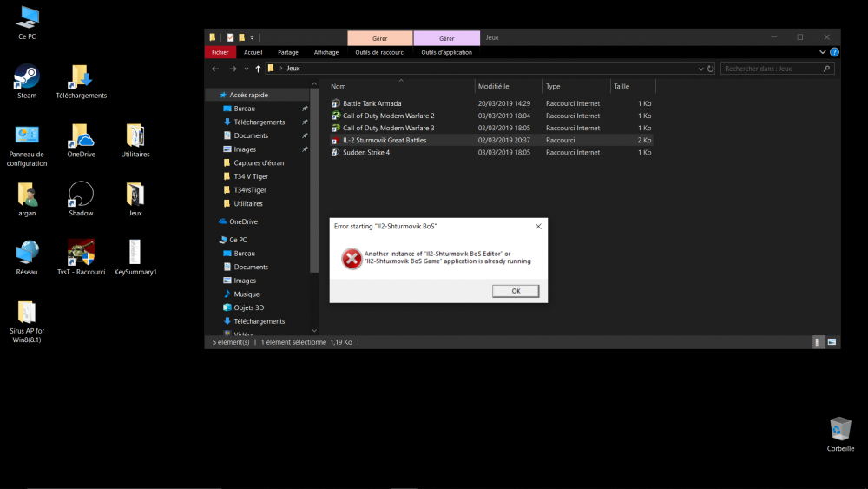The image size is (868, 489).
Task: Select Captures d'écran in navigation pane
Action: point(259,162)
